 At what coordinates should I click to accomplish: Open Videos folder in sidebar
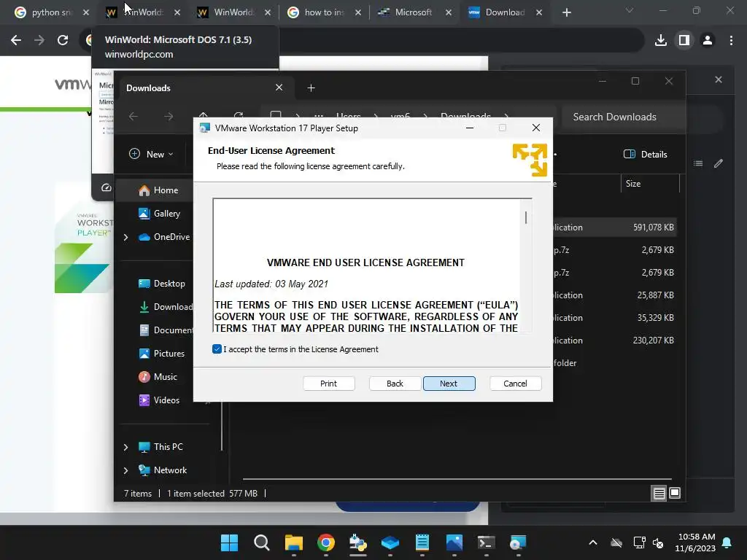point(159,400)
